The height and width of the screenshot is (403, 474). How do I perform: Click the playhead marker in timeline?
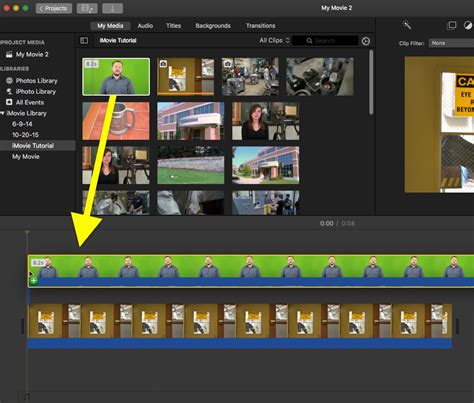(27, 232)
